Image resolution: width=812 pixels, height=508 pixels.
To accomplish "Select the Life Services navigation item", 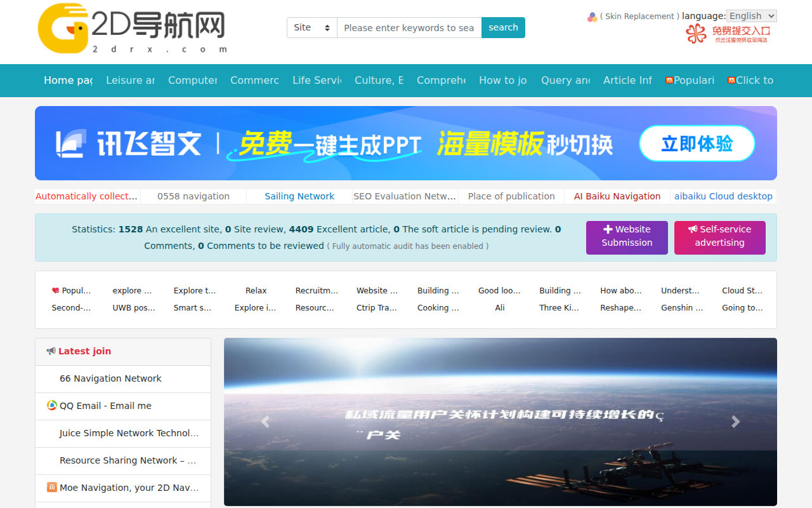I will coord(317,81).
